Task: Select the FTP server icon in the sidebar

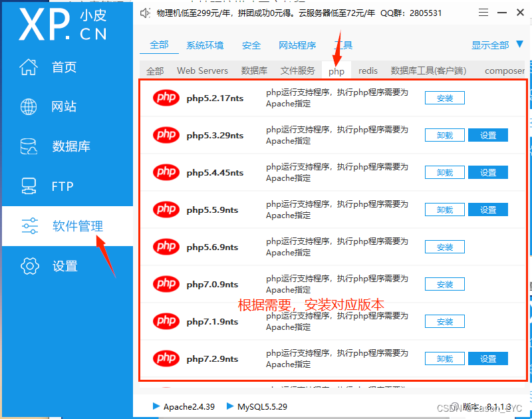Action: click(x=29, y=186)
